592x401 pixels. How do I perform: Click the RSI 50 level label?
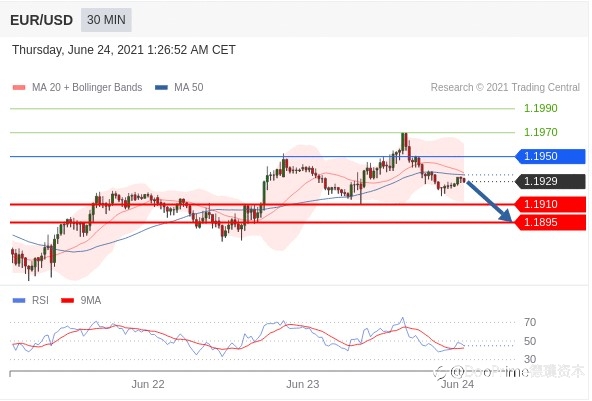click(x=530, y=341)
